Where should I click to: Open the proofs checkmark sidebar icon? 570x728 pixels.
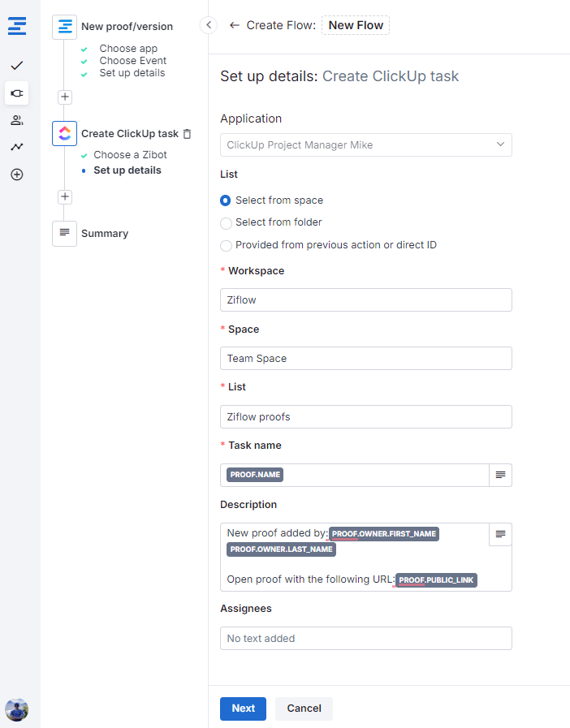point(16,65)
